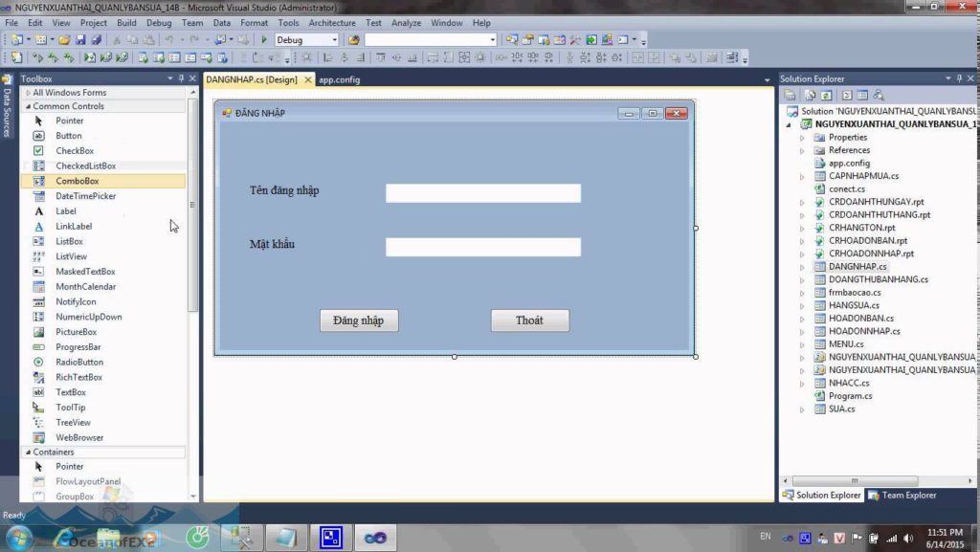Click the Đăng nhập button on the form
The width and height of the screenshot is (980, 552).
[359, 320]
